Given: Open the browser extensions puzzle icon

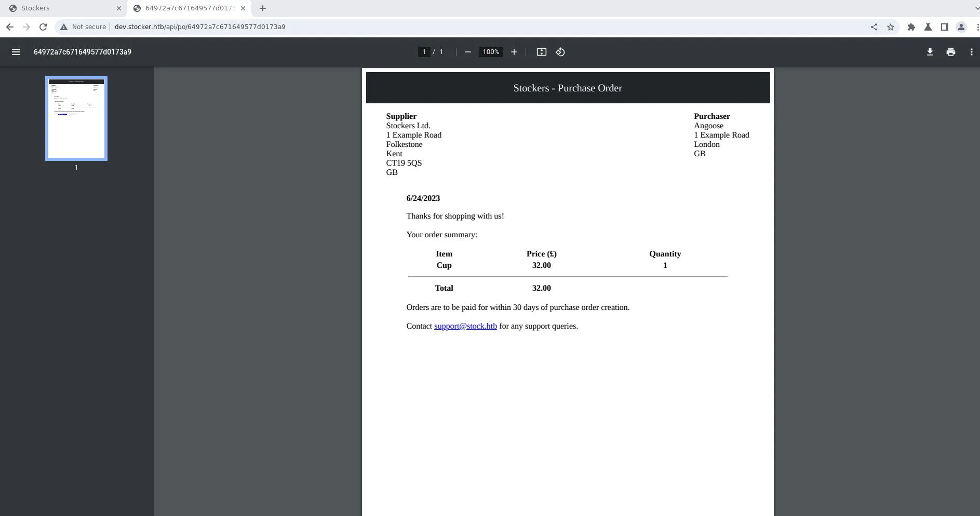Looking at the screenshot, I should (911, 27).
